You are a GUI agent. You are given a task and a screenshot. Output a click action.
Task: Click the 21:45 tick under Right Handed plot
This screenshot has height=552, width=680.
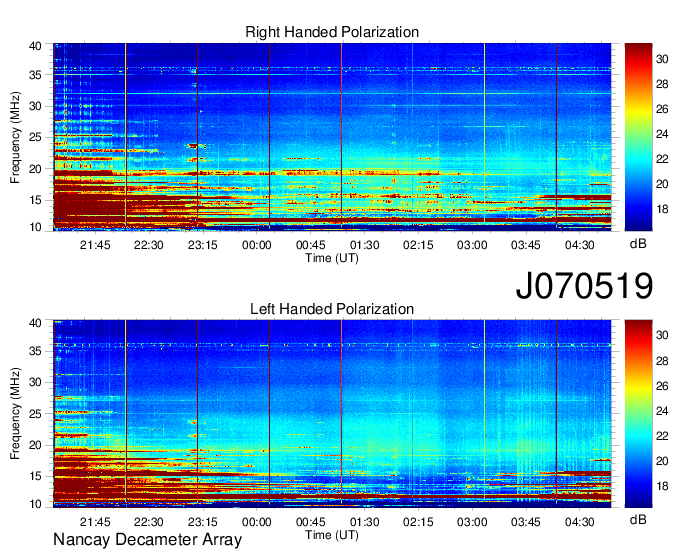(x=95, y=245)
